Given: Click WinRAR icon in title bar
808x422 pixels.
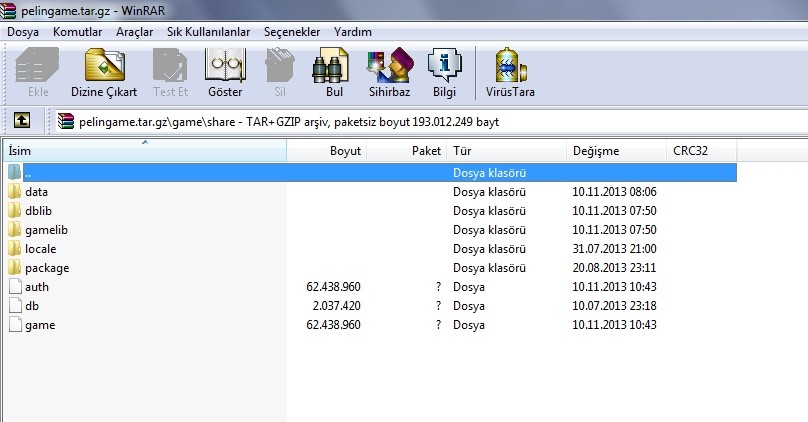Looking at the screenshot, I should click(8, 10).
